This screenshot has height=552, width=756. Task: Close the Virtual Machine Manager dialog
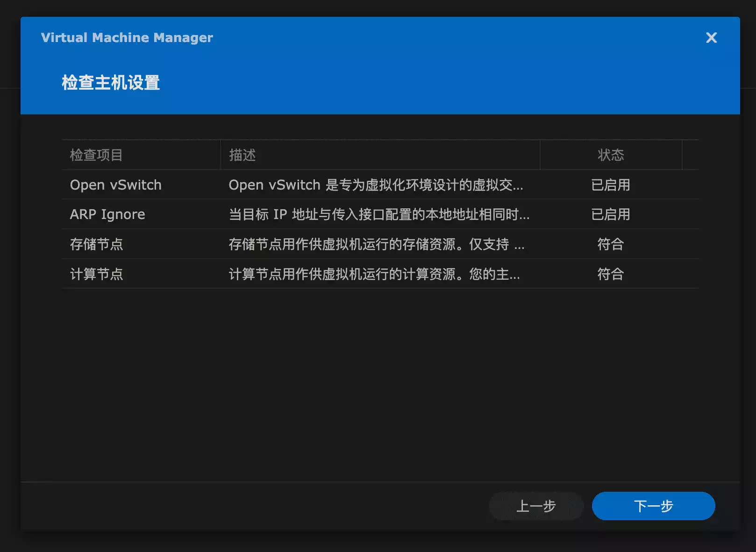[x=711, y=38]
